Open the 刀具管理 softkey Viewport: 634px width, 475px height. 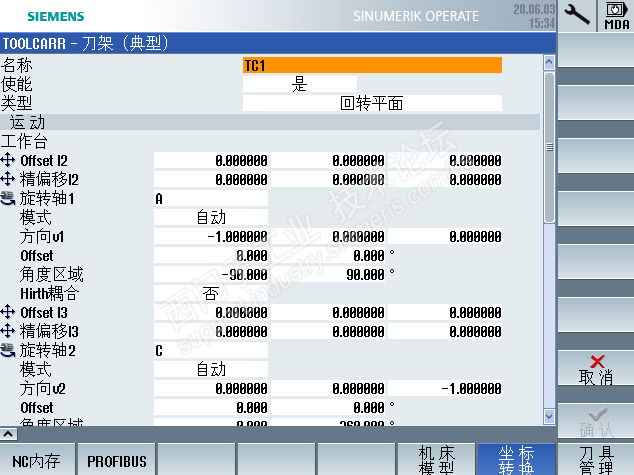coord(596,460)
